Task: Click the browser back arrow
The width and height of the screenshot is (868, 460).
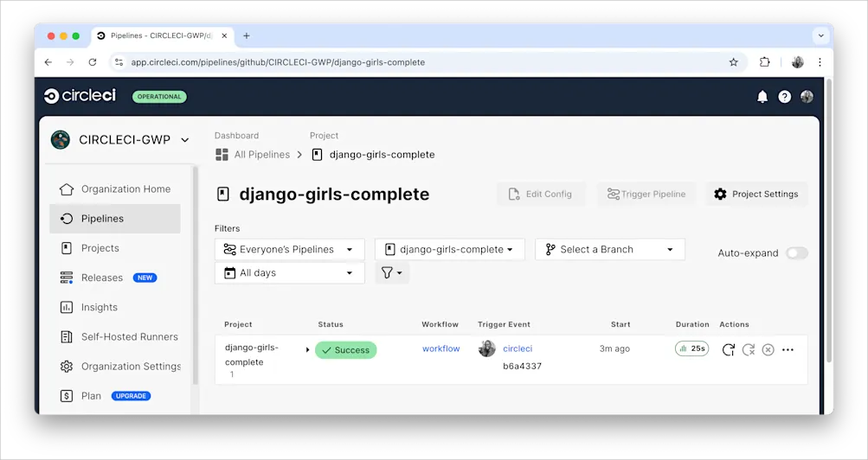Action: pyautogui.click(x=48, y=62)
